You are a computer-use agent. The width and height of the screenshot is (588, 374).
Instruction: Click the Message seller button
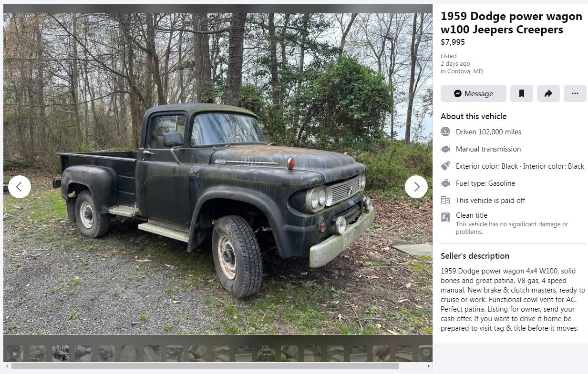click(x=473, y=93)
